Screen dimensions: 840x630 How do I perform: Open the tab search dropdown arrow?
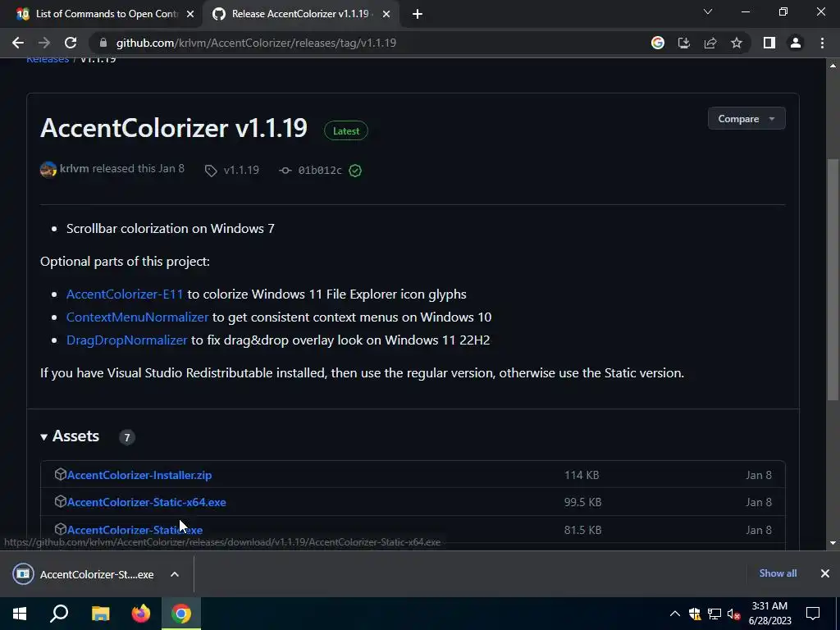click(x=708, y=11)
